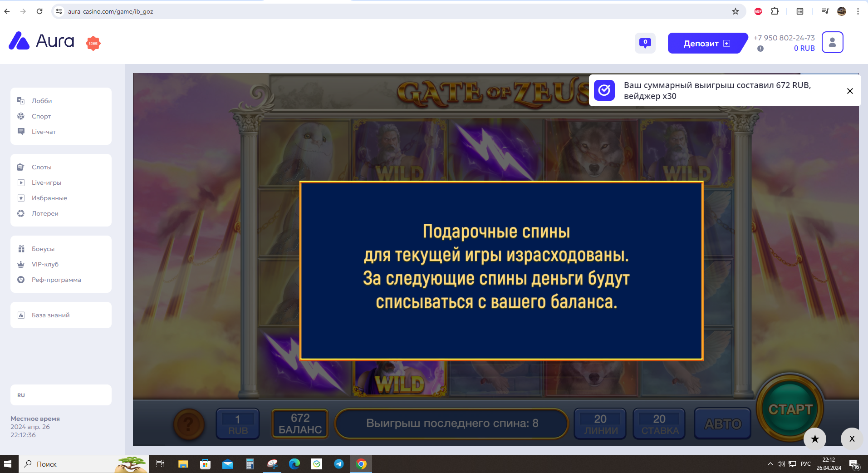The height and width of the screenshot is (473, 868).
Task: Click the Слоты slot-machine icon
Action: coord(21,167)
